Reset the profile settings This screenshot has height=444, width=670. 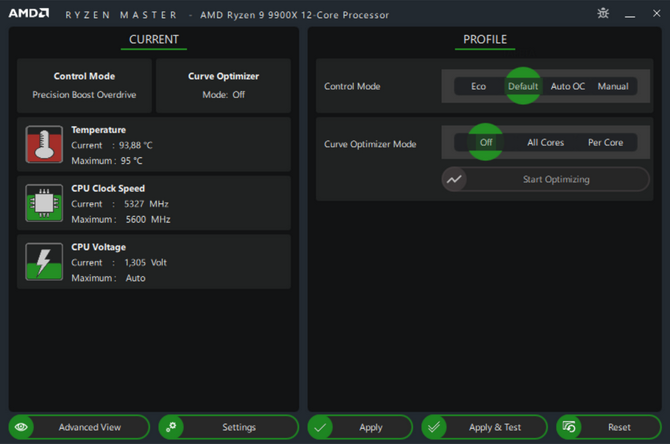pos(609,427)
